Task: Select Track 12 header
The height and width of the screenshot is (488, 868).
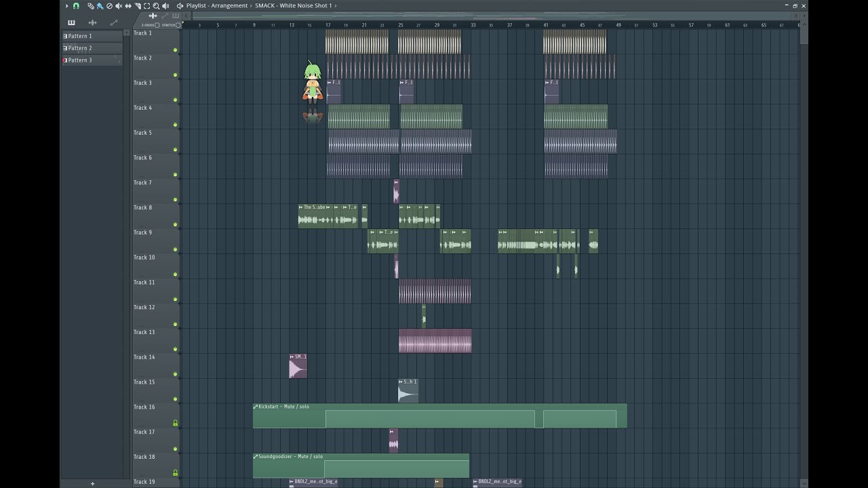Action: click(x=155, y=316)
